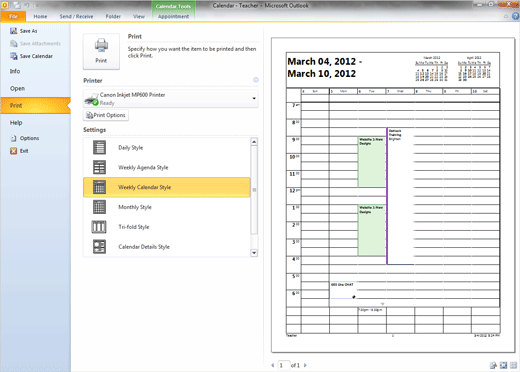Select Monthly Style print layout

[166, 207]
